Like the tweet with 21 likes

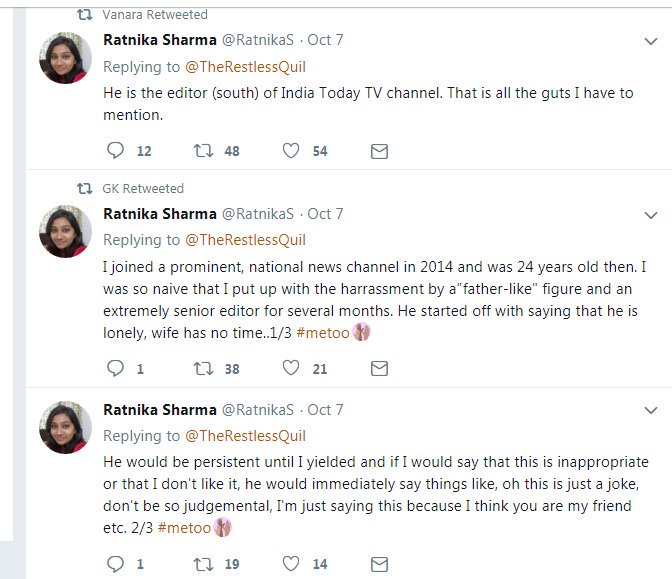pos(291,368)
